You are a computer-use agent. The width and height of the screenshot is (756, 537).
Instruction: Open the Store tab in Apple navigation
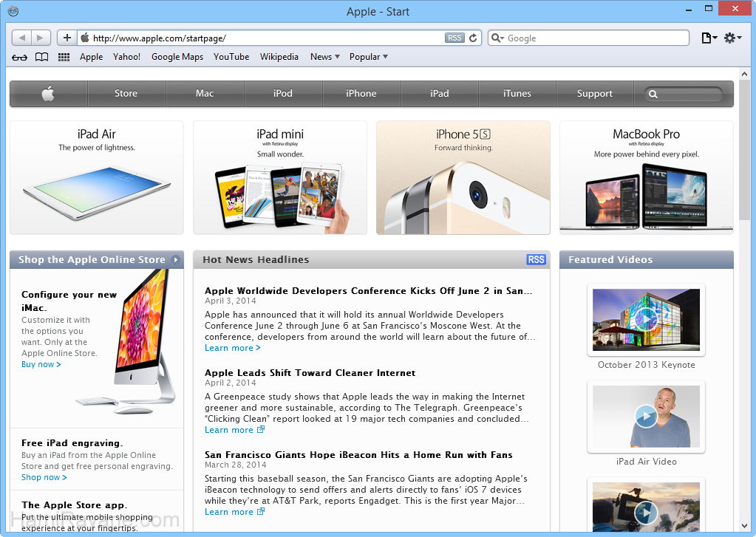[126, 94]
